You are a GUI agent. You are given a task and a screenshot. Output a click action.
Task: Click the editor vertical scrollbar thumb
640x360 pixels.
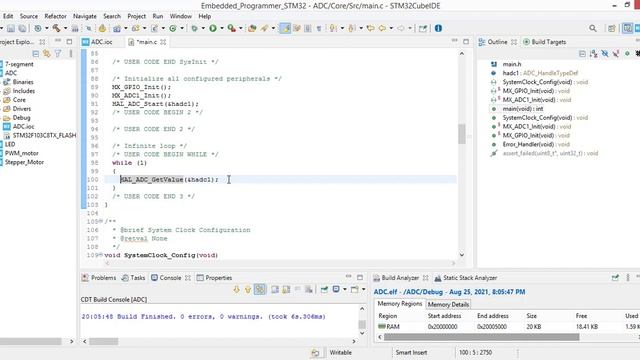click(462, 134)
